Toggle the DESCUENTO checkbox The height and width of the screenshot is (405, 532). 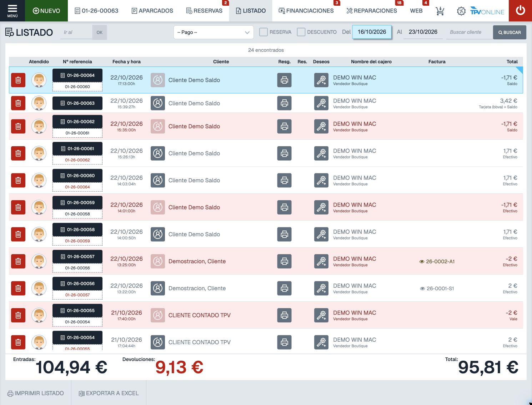point(301,32)
